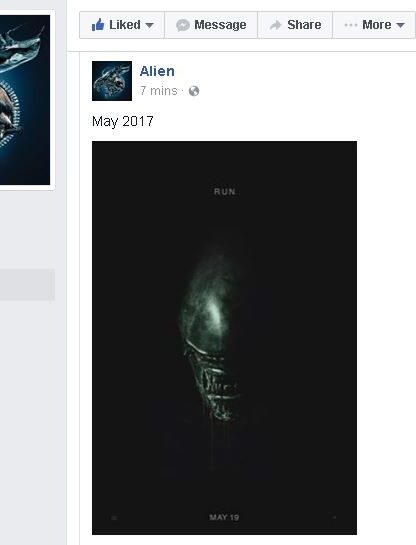416x545 pixels.
Task: Click the three-dot ellipsis icon beside More
Action: point(351,25)
